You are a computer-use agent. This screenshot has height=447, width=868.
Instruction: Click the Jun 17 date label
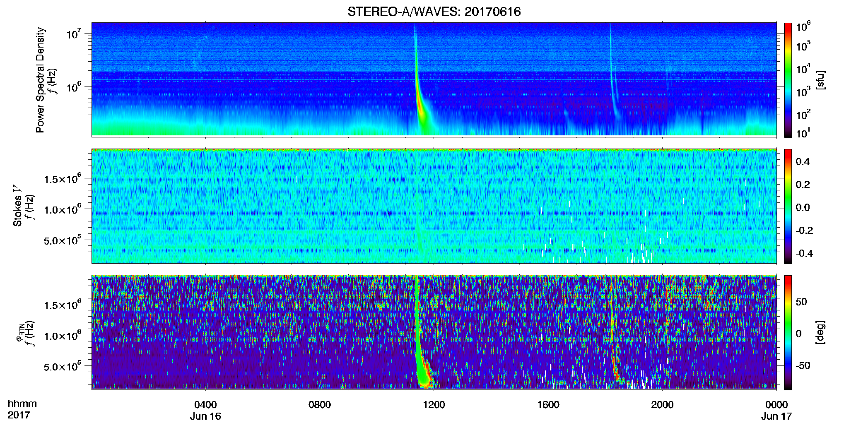click(776, 416)
